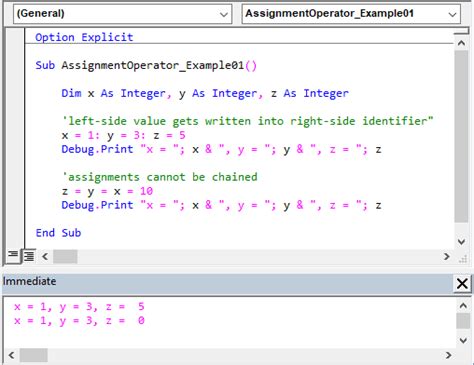Click the window resize grip corner

click(463, 258)
